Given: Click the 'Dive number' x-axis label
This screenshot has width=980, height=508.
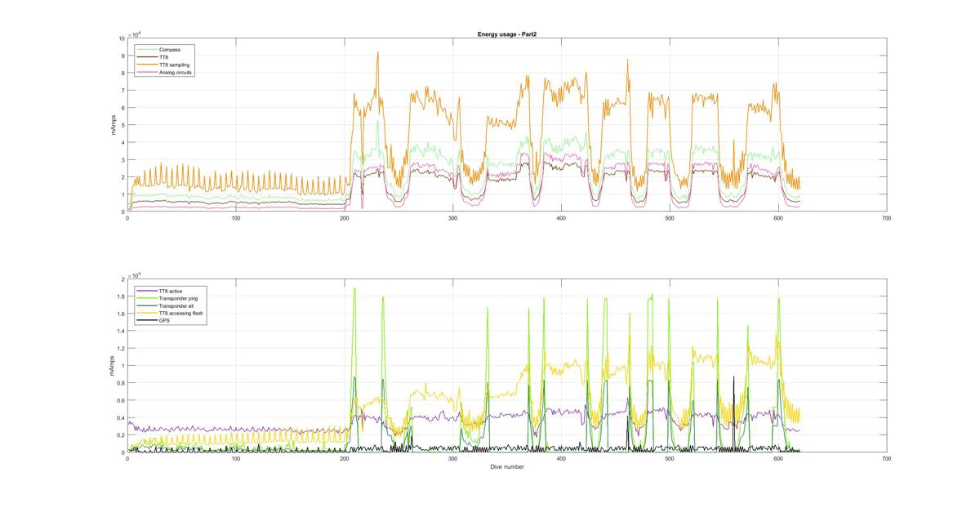Looking at the screenshot, I should pyautogui.click(x=506, y=467).
